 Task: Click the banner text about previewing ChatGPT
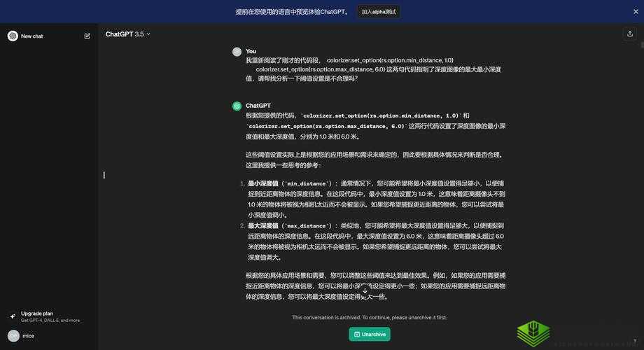[293, 12]
